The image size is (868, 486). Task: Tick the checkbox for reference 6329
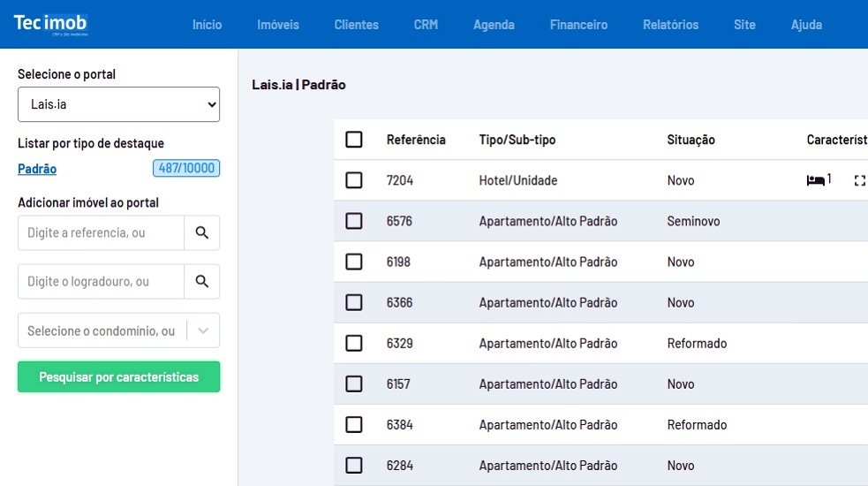(354, 343)
